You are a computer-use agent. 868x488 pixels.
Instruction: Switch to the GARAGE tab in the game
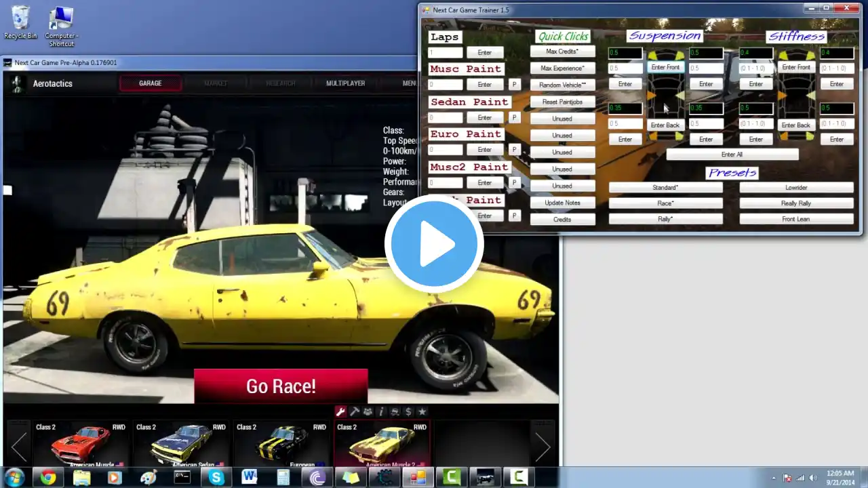pos(151,83)
